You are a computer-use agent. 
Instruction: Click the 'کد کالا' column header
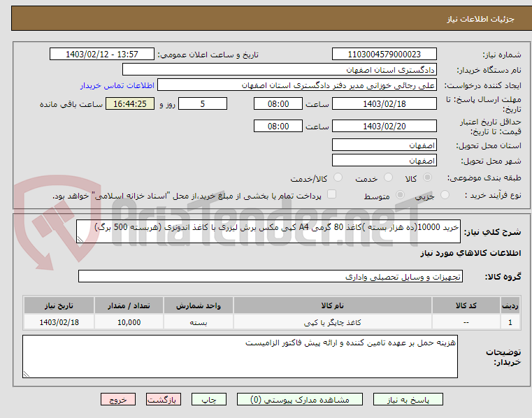(466, 305)
